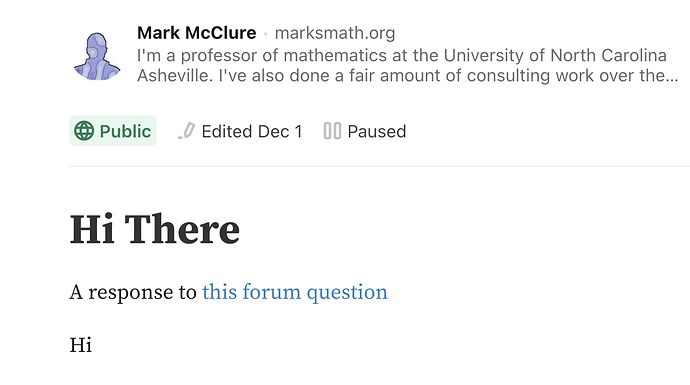Viewport: 690px width, 385px height.
Task: Click the horizontal divider under the status row
Action: coord(379,166)
